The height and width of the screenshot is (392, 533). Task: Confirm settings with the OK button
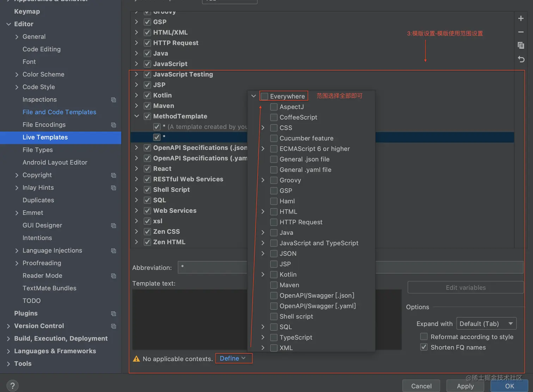509,386
